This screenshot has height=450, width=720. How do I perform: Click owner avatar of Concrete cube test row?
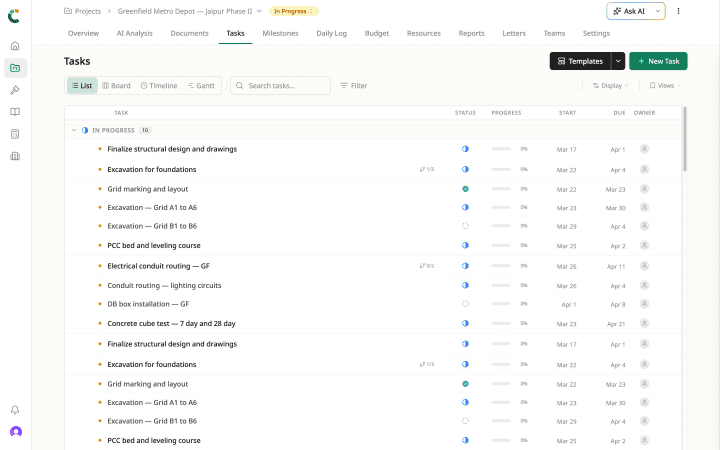pyautogui.click(x=644, y=323)
